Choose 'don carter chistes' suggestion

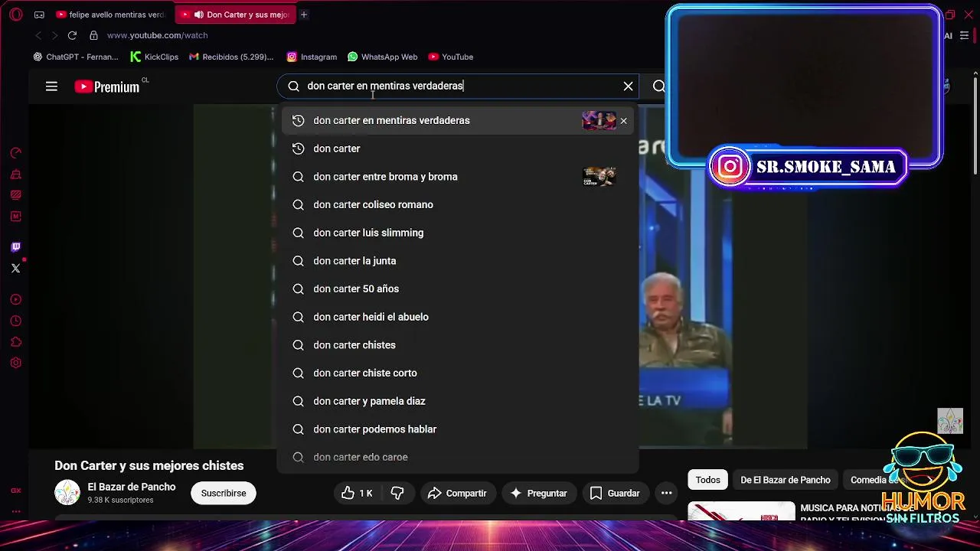pyautogui.click(x=458, y=345)
